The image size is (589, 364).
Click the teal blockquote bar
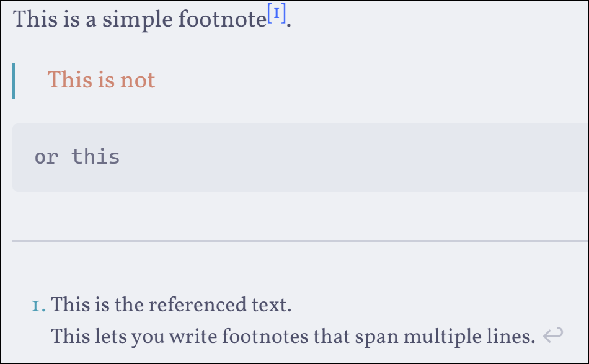14,81
